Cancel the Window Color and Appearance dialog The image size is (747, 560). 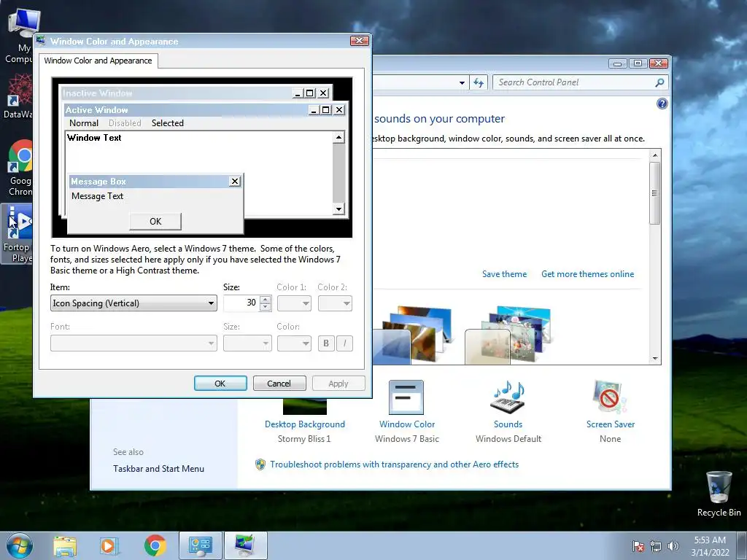pos(279,384)
